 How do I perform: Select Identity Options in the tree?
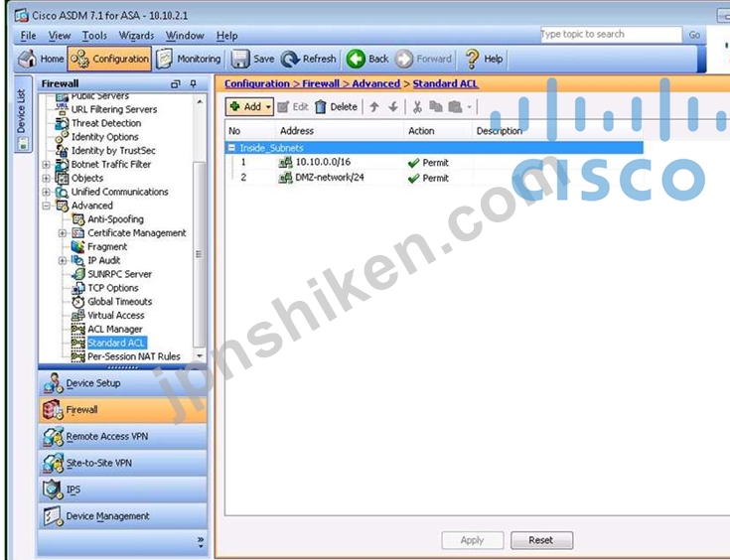click(x=104, y=137)
